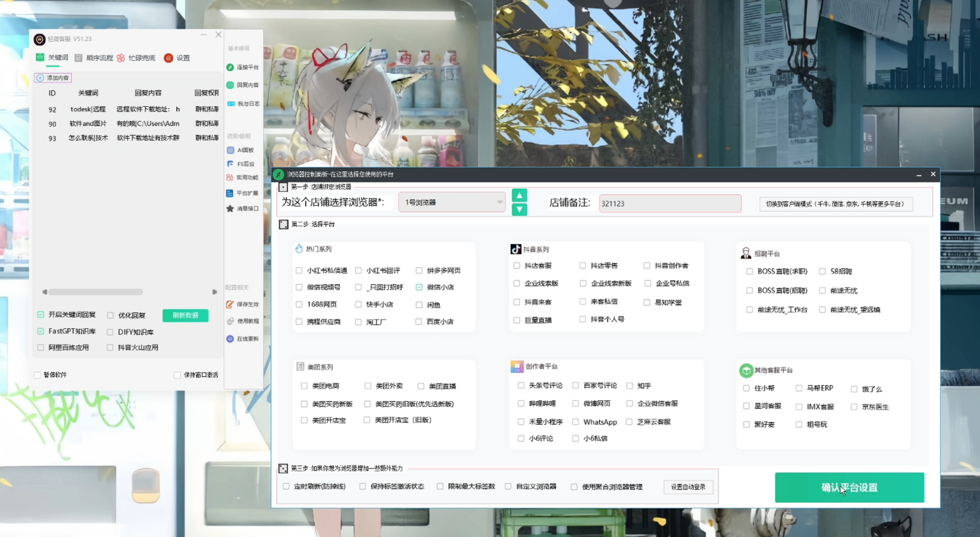Select 拼多多网页 platform checkbox

(419, 270)
